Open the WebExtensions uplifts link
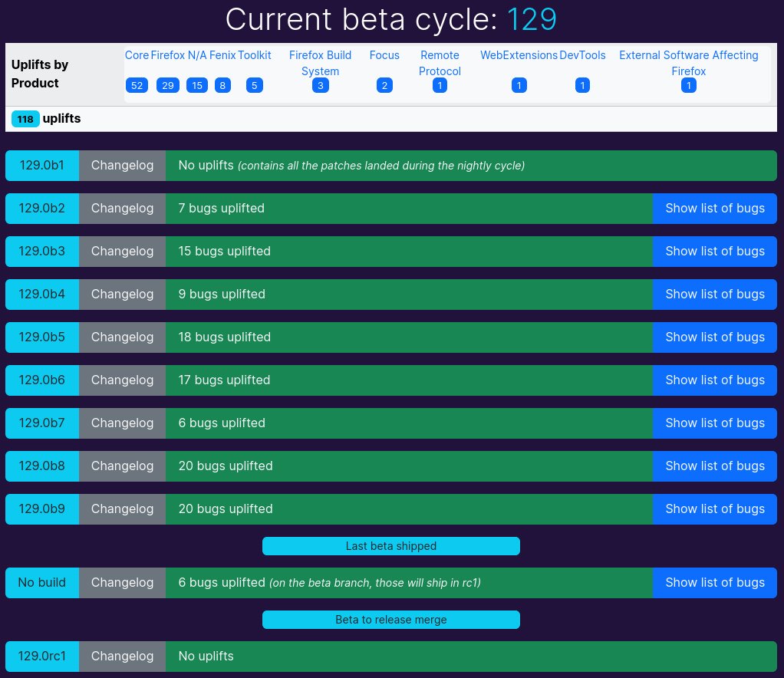 [519, 55]
